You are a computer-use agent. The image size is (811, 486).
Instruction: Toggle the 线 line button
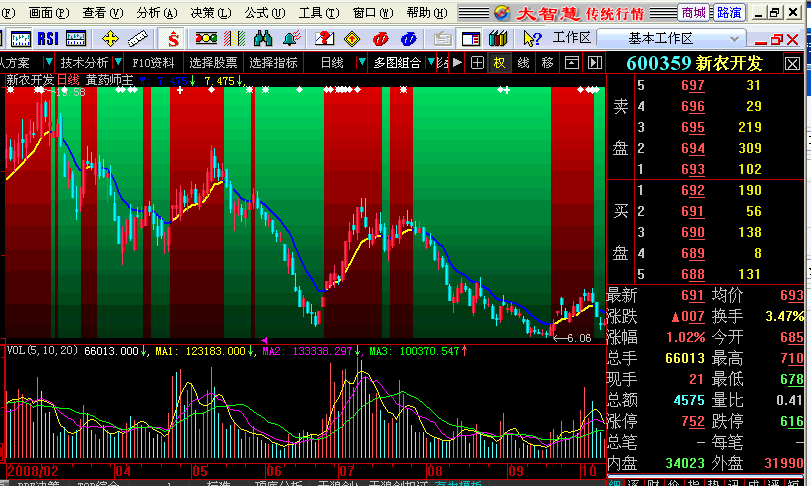click(523, 63)
